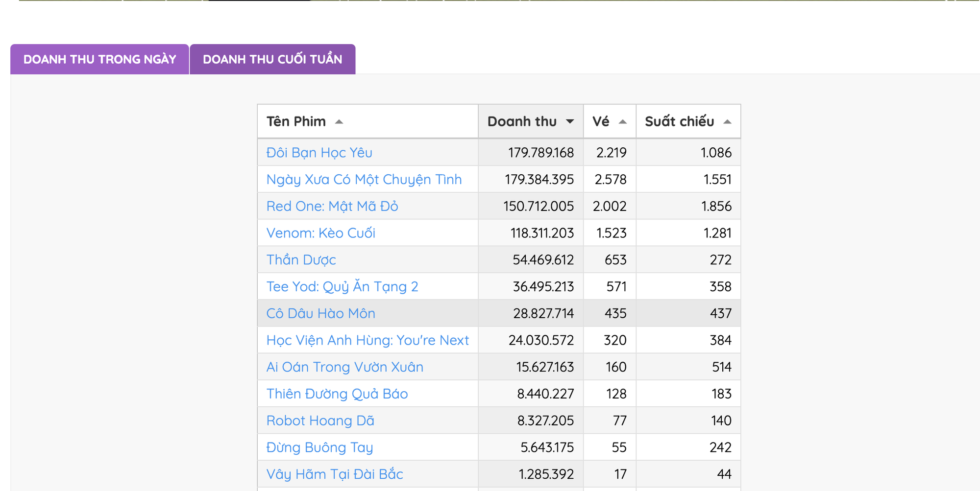
Task: Click ticket count 320
Action: 615,340
